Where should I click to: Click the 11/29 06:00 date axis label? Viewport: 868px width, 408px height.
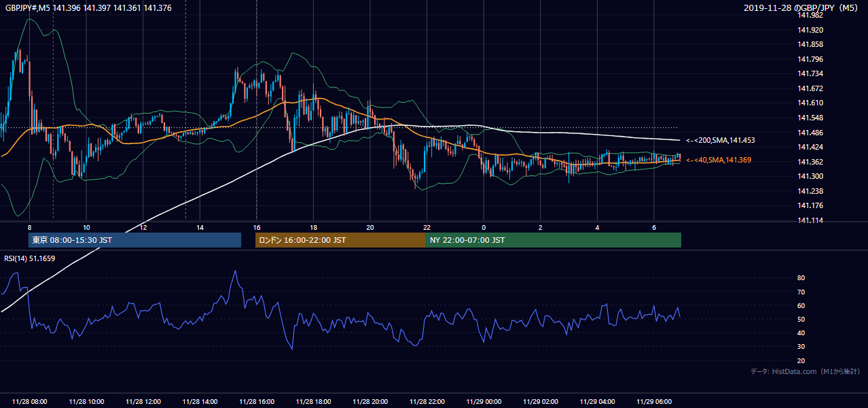653,402
